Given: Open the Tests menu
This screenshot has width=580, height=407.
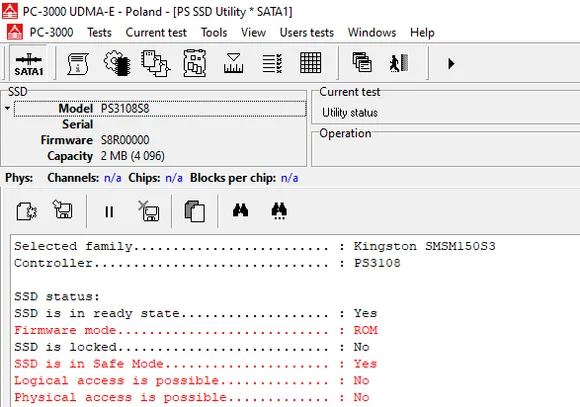Looking at the screenshot, I should [x=99, y=33].
